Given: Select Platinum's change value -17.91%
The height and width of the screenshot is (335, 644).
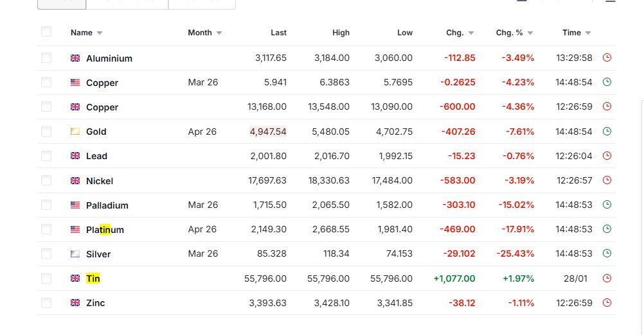Looking at the screenshot, I should coord(518,229).
